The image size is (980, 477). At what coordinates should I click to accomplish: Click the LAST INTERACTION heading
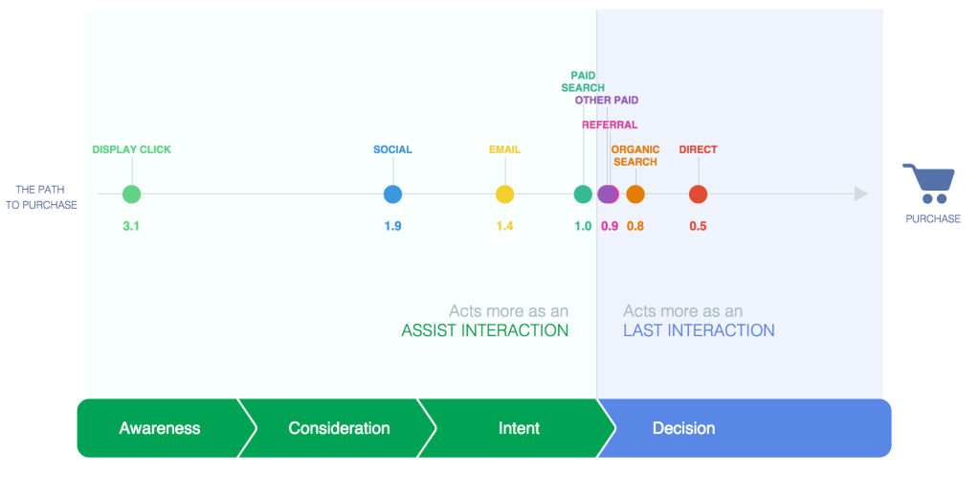click(699, 330)
